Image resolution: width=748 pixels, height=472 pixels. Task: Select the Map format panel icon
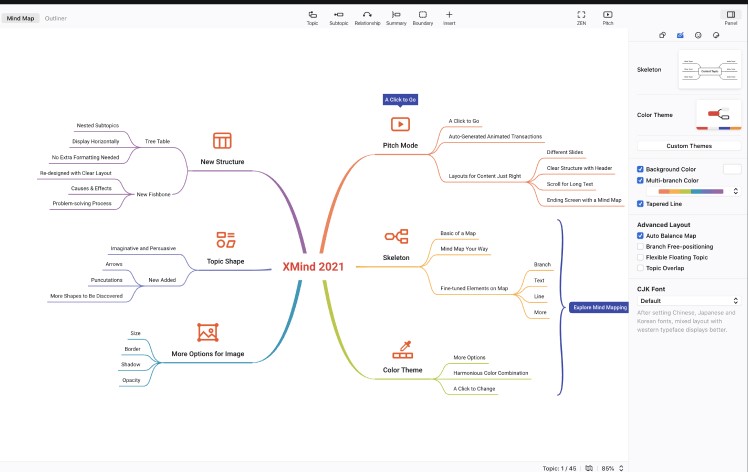tap(680, 35)
